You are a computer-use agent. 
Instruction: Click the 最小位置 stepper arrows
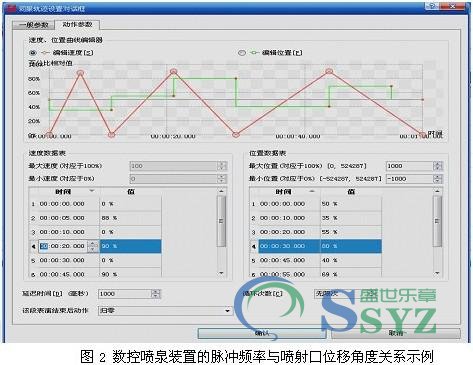[438, 179]
